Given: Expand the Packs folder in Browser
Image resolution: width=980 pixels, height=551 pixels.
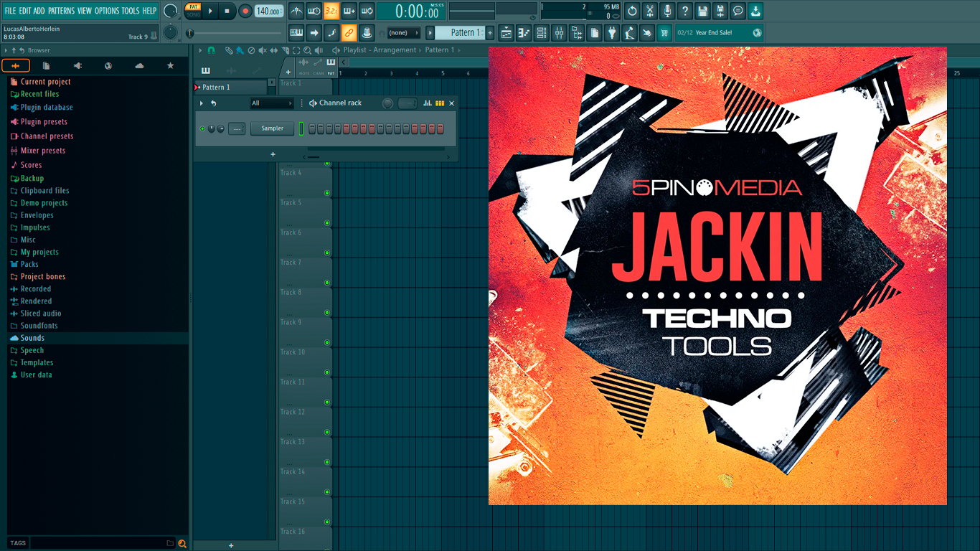Looking at the screenshot, I should [29, 264].
